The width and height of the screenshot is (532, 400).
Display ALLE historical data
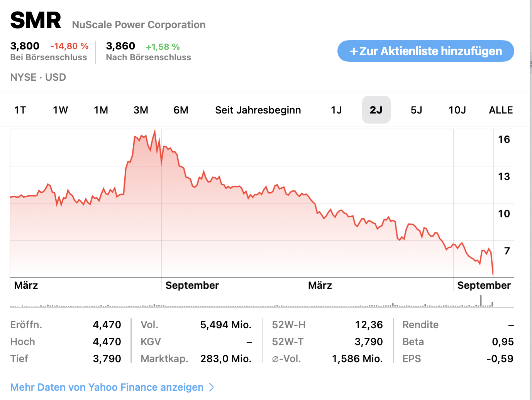501,110
